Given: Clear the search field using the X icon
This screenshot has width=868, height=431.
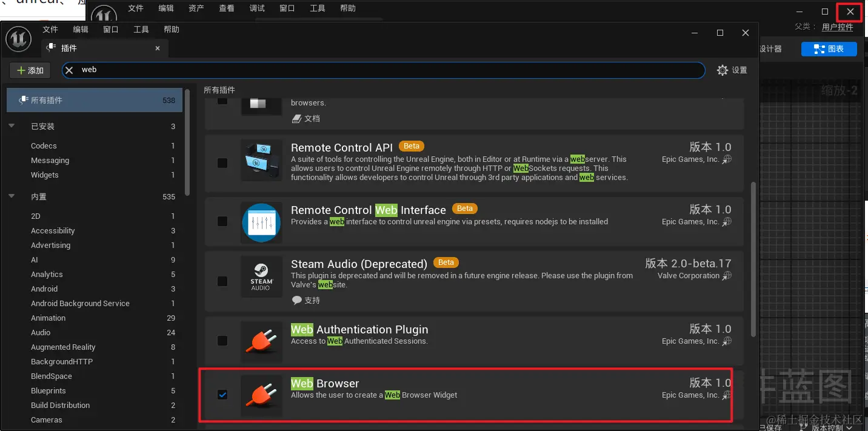Looking at the screenshot, I should (68, 70).
